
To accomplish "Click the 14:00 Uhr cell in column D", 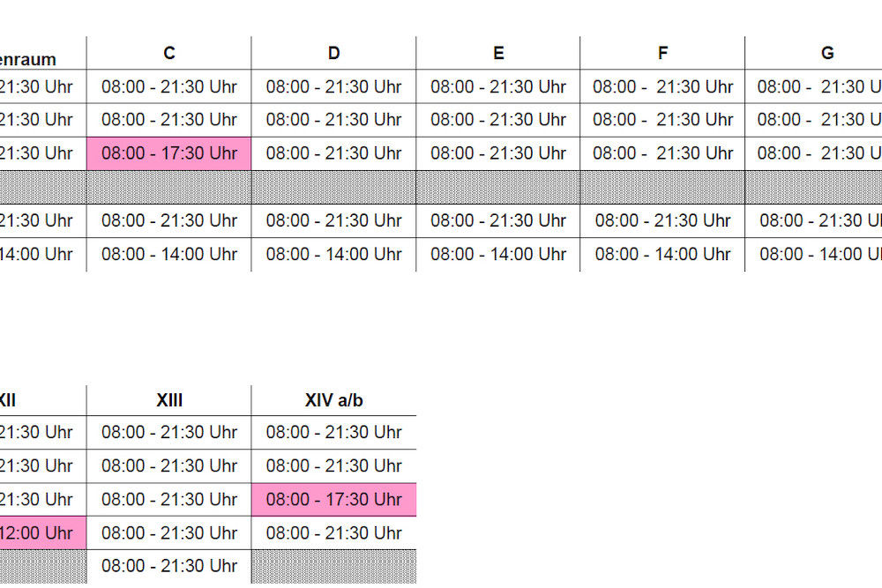I will click(x=333, y=254).
